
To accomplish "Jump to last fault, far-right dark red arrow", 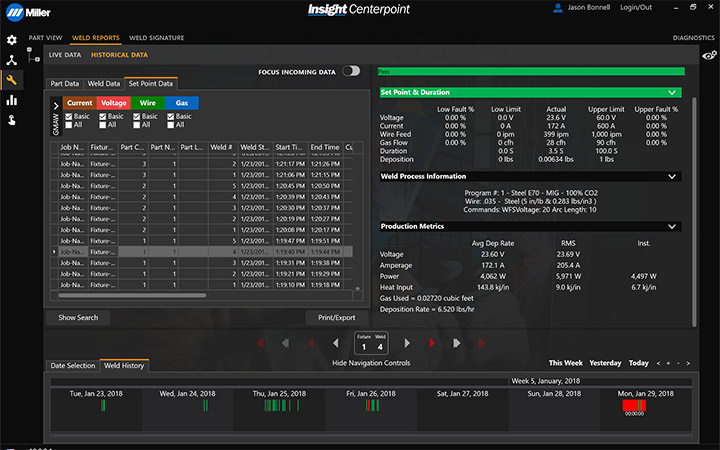I will pos(481,343).
